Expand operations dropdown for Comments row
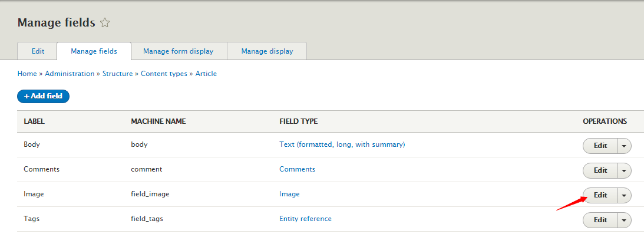Screen dimensions: 644x237 [625, 170]
